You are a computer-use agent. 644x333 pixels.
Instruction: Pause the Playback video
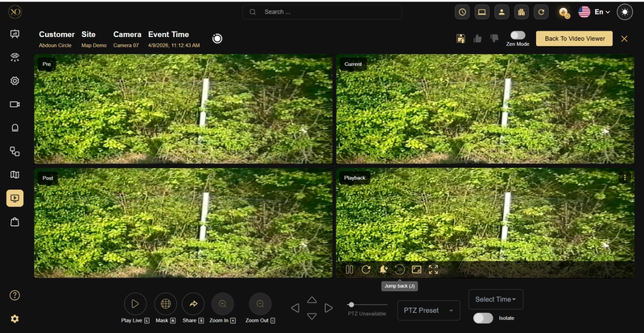point(349,269)
